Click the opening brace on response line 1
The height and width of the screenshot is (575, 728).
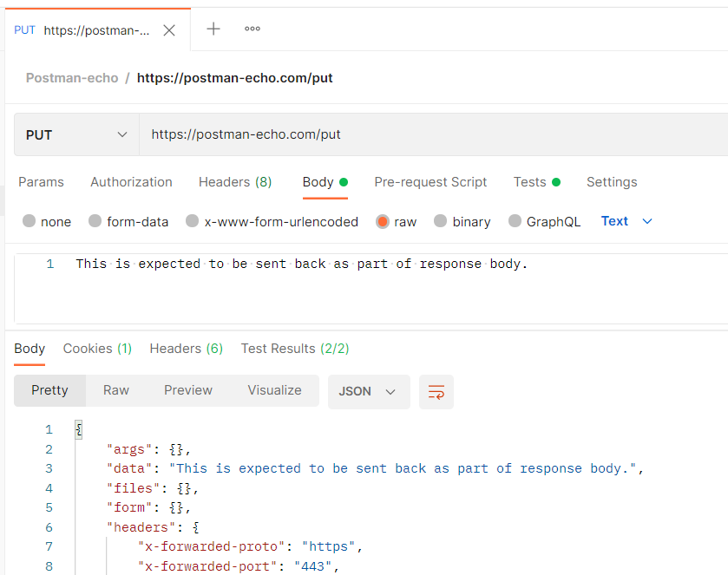(78, 430)
